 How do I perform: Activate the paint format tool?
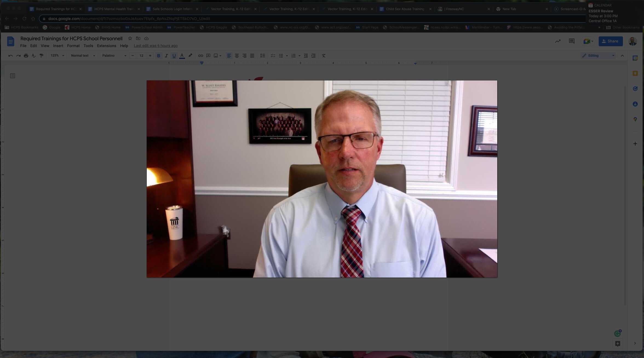pos(42,56)
